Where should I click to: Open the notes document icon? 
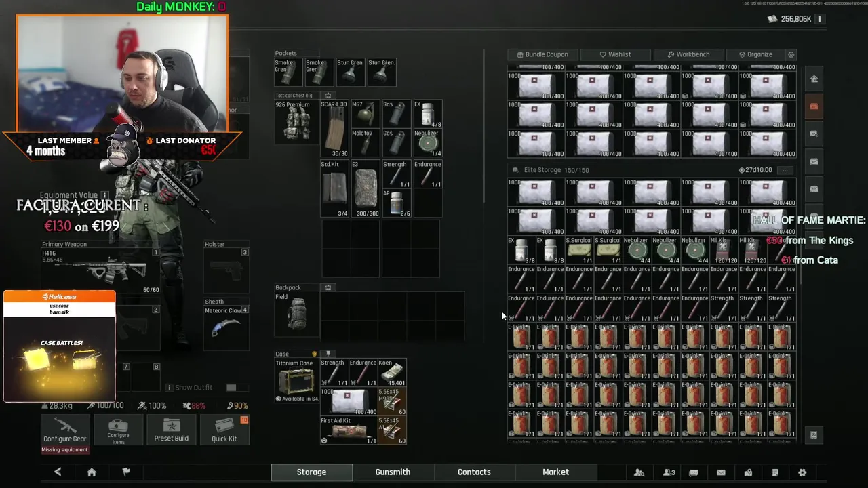click(775, 472)
